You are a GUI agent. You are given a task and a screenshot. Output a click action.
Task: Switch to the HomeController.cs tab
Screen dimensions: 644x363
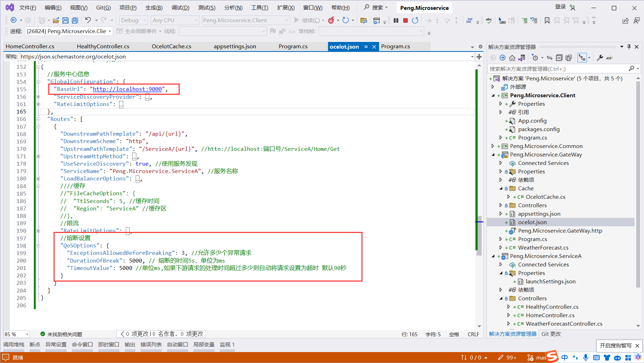pos(30,47)
